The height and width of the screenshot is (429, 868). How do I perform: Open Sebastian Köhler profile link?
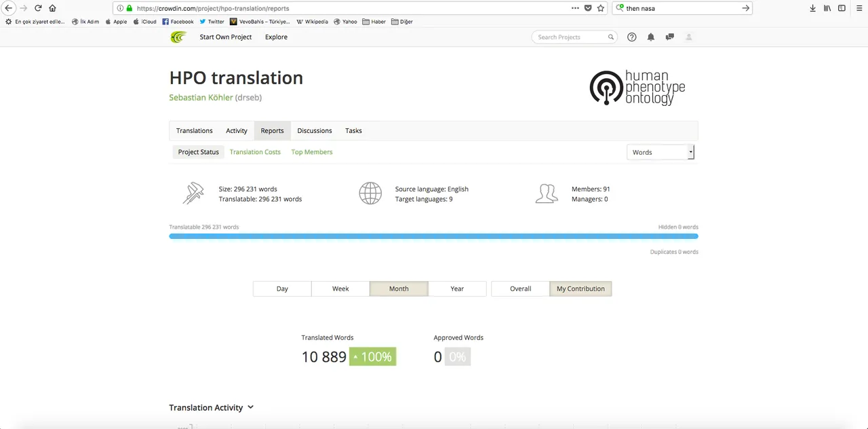pyautogui.click(x=201, y=97)
